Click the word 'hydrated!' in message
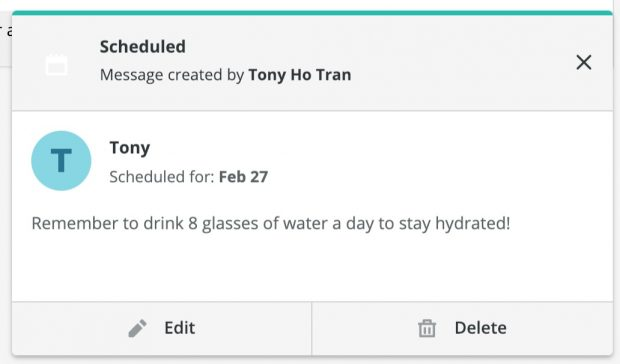Viewport: 620px width, 364px height. 473,224
